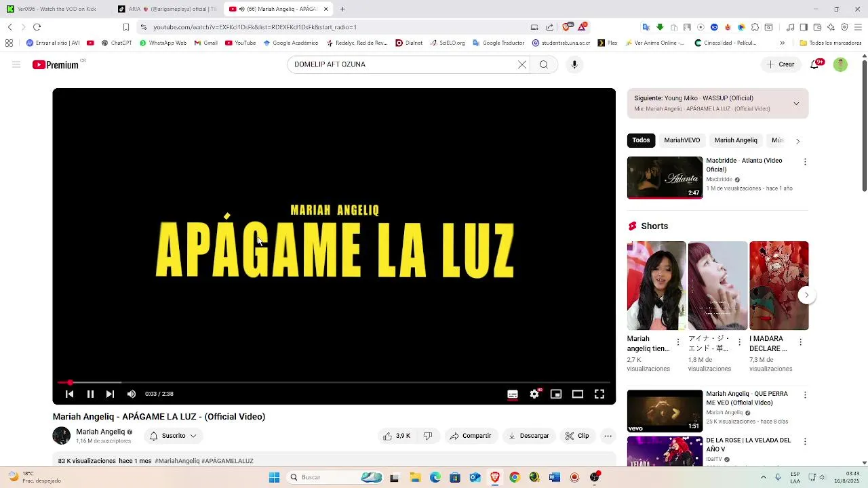
Task: Dislike the video
Action: [428, 436]
